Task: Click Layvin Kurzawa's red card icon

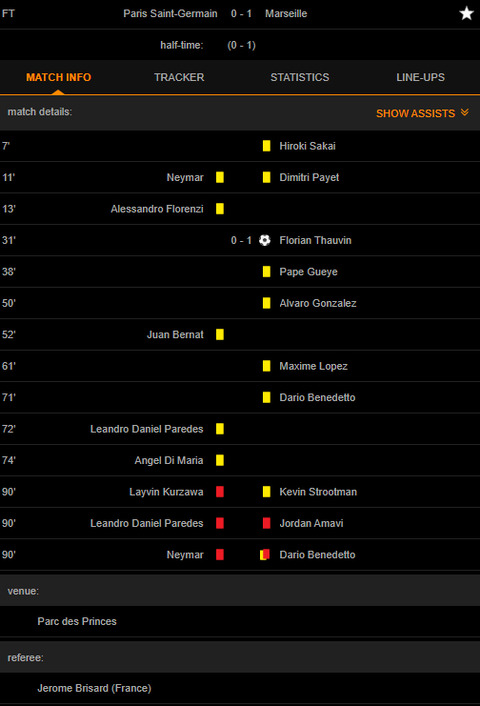Action: point(220,492)
